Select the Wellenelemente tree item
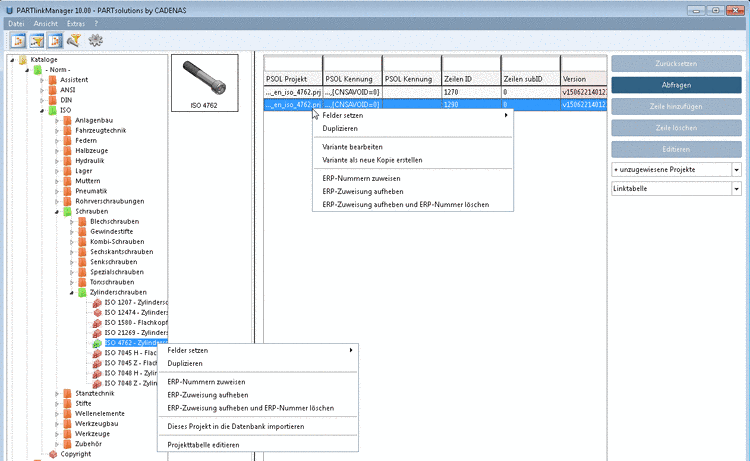This screenshot has height=461, width=750. [99, 414]
